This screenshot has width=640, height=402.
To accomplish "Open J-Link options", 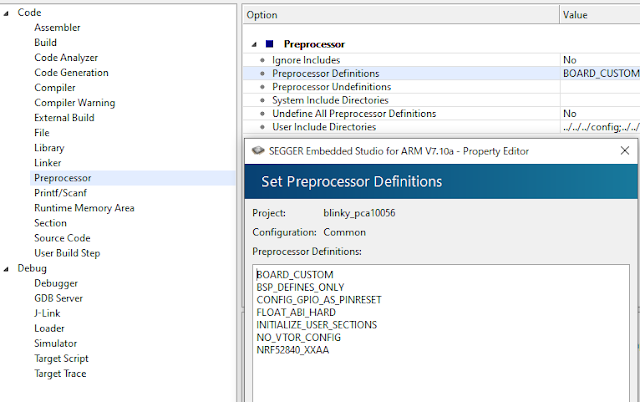I will [x=47, y=313].
